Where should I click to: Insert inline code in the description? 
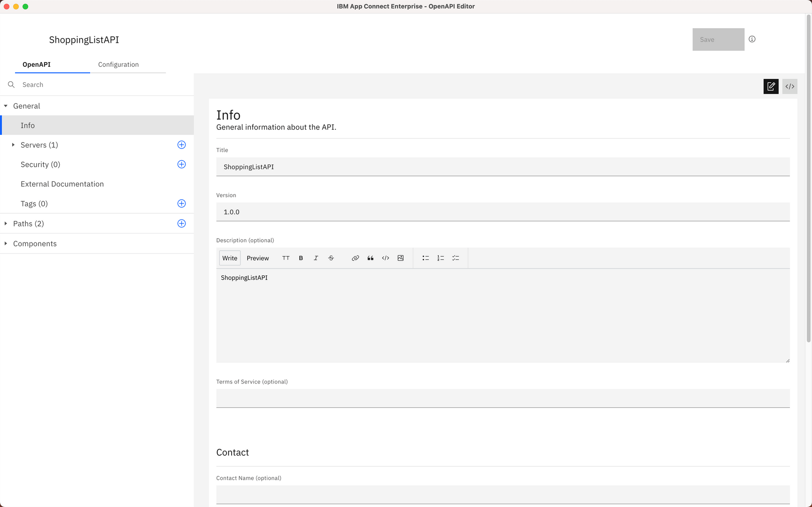[x=385, y=258]
